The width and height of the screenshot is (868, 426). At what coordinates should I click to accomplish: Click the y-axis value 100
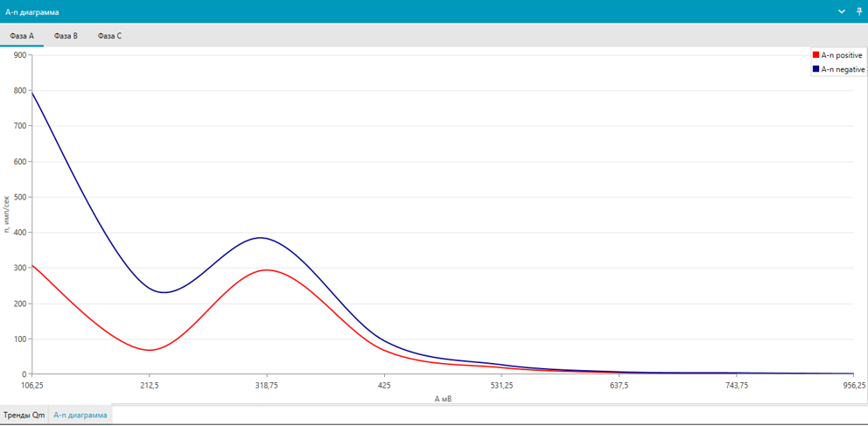coord(20,339)
